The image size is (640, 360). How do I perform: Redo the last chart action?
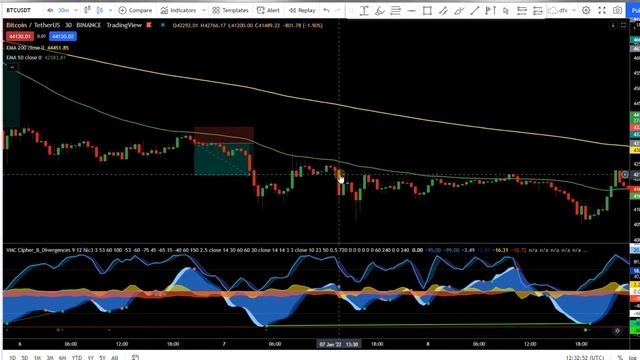[x=338, y=10]
